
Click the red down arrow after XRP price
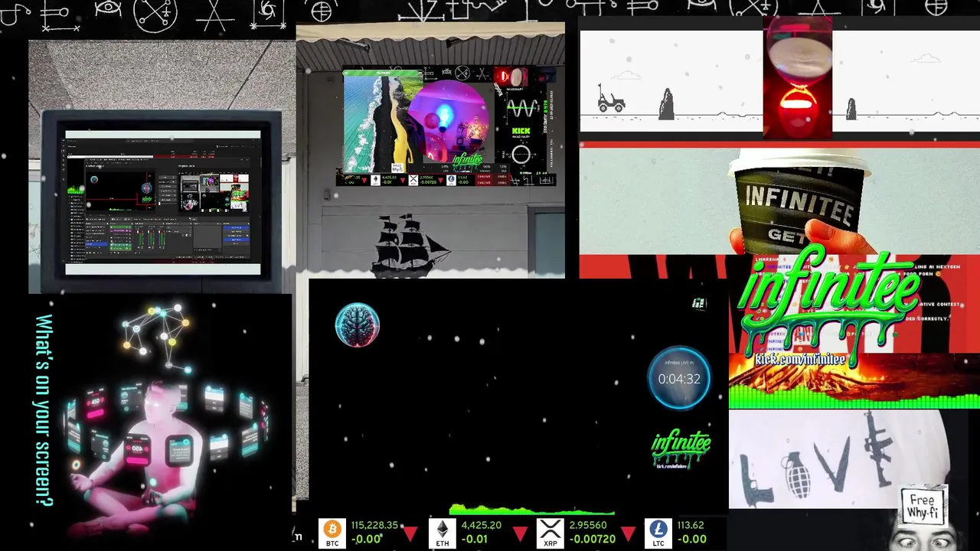[x=628, y=533]
